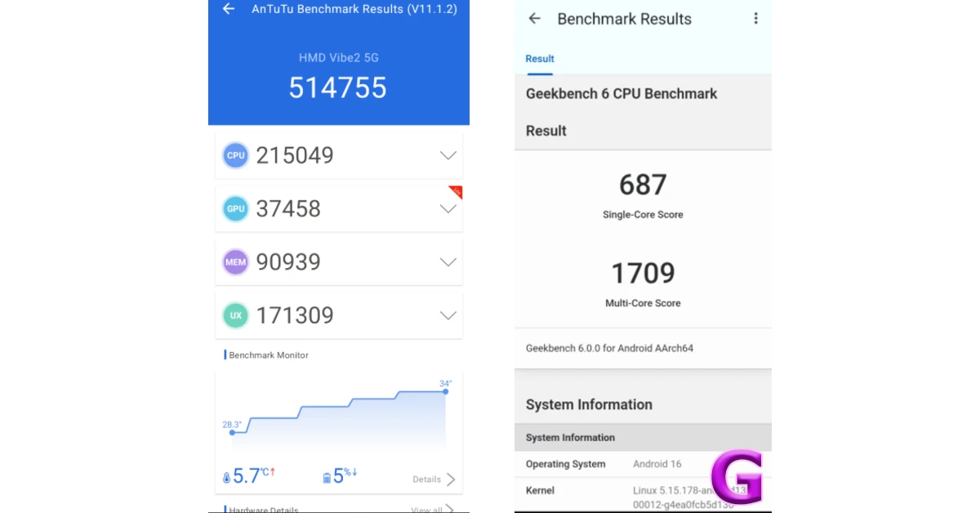
Task: Expand the CPU score 215049 row
Action: (x=448, y=155)
